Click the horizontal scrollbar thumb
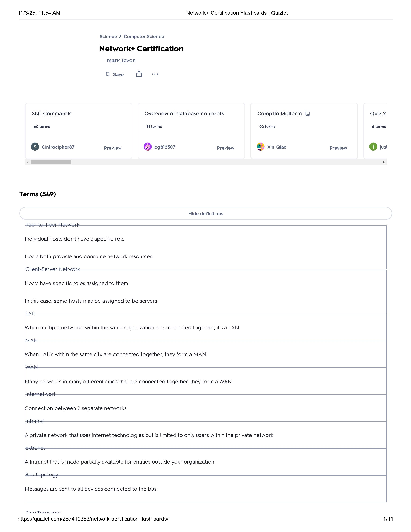 [x=50, y=162]
